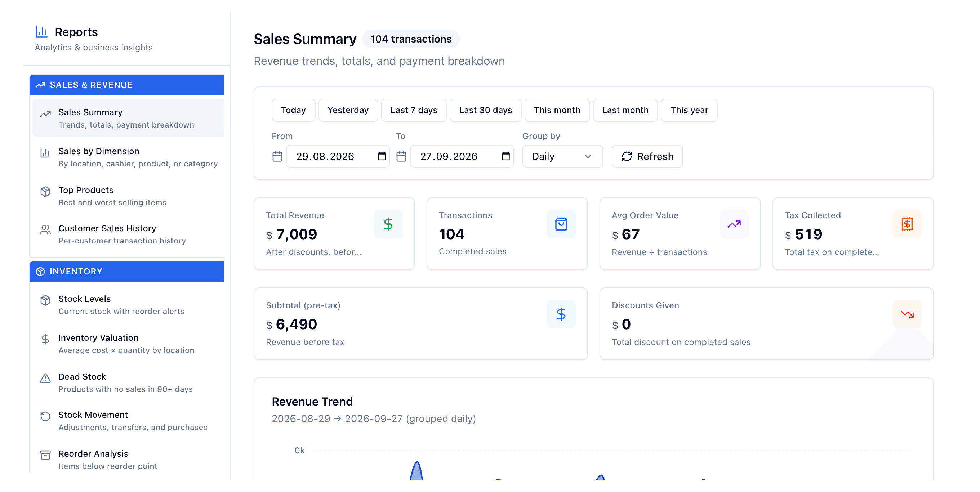Click the calendar icon left of To date

pyautogui.click(x=401, y=156)
